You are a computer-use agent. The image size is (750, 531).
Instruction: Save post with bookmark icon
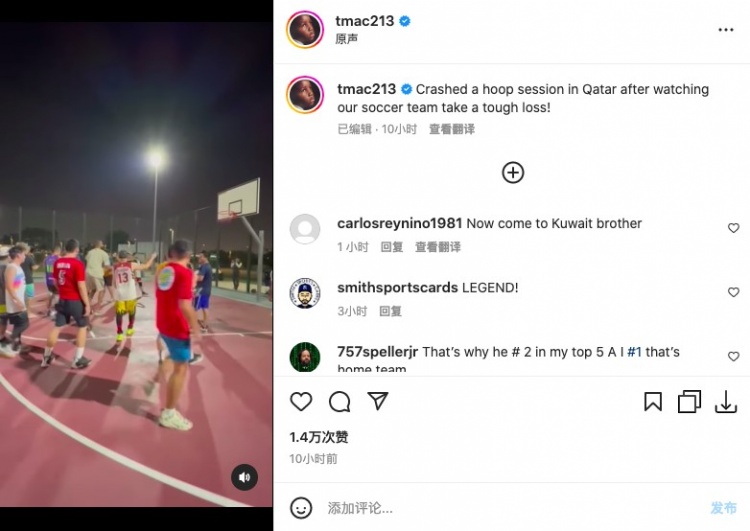[653, 401]
